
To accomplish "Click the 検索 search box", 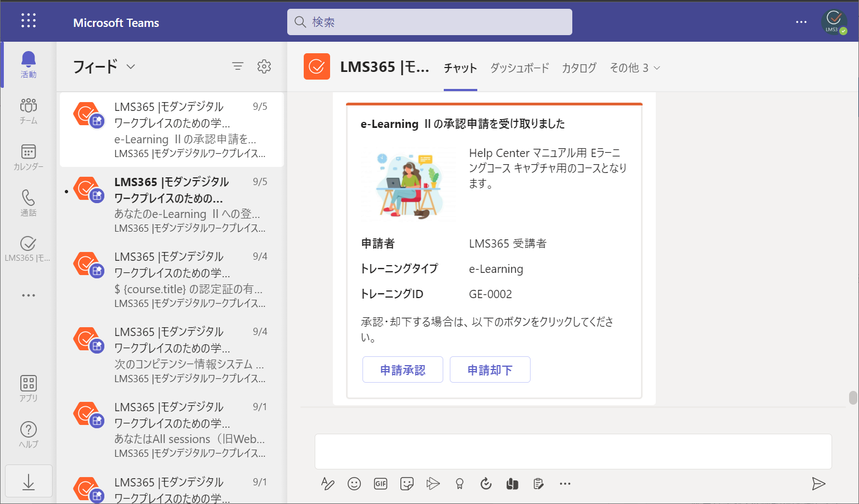I will [430, 22].
